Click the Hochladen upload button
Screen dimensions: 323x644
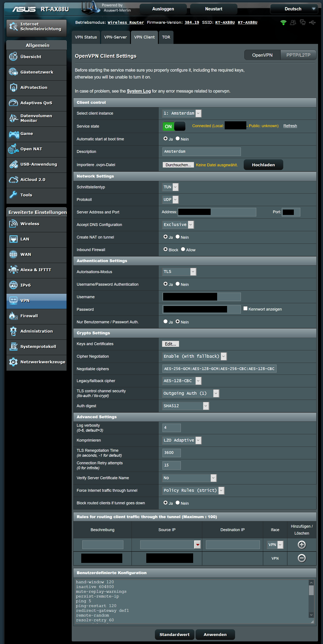(263, 165)
